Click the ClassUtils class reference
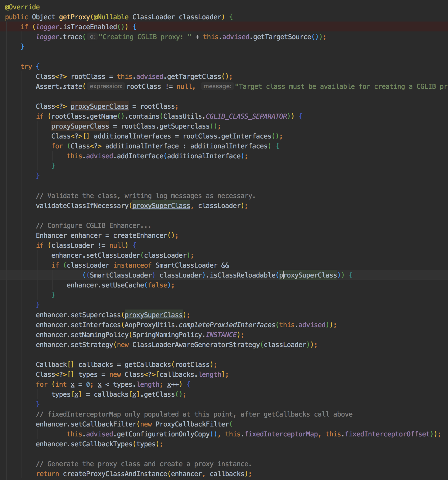The height and width of the screenshot is (480, 448). [182, 116]
